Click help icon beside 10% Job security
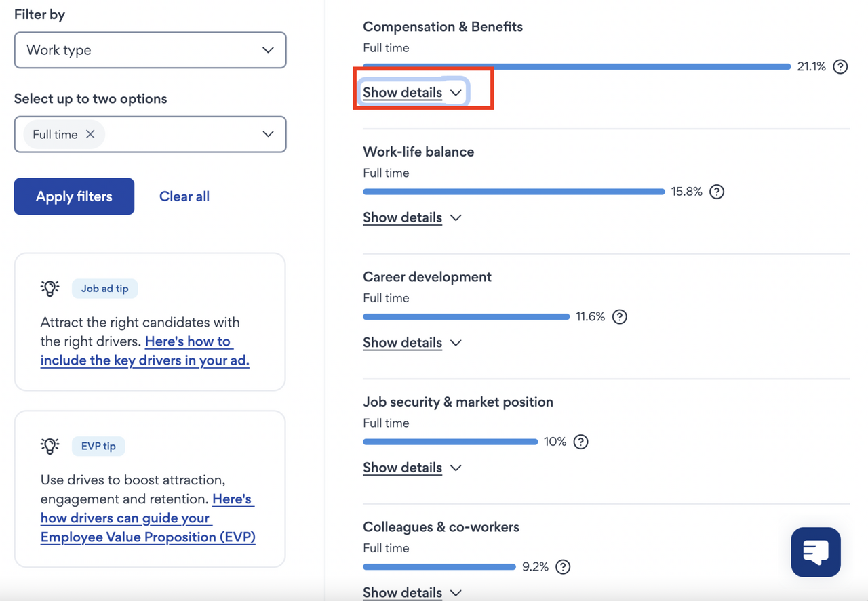 pyautogui.click(x=580, y=442)
